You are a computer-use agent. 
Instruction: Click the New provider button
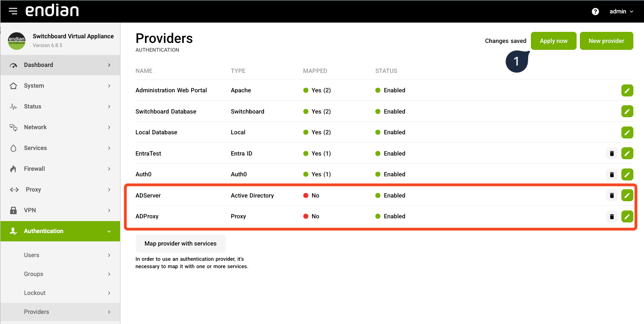[606, 41]
